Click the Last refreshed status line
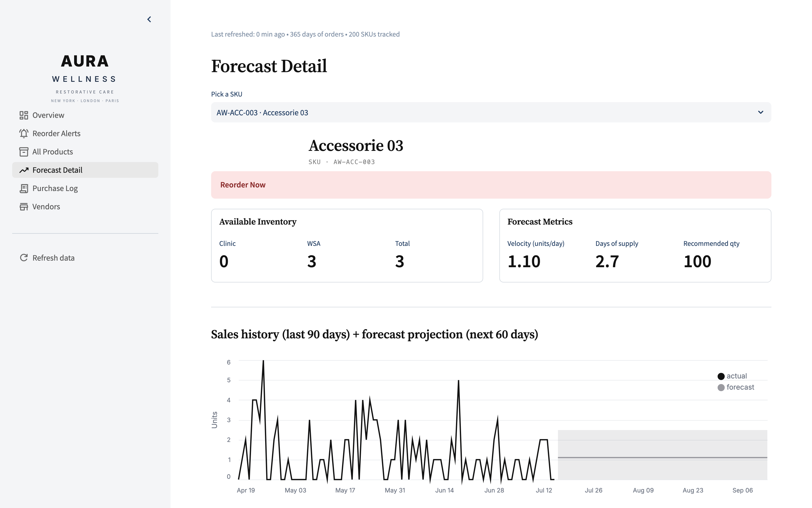This screenshot has height=508, width=812. 305,34
